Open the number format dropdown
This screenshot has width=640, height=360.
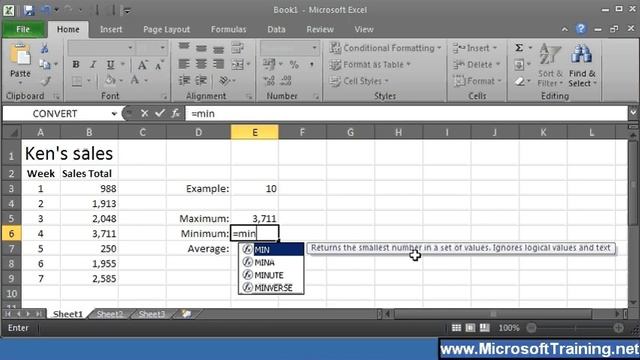coord(314,48)
